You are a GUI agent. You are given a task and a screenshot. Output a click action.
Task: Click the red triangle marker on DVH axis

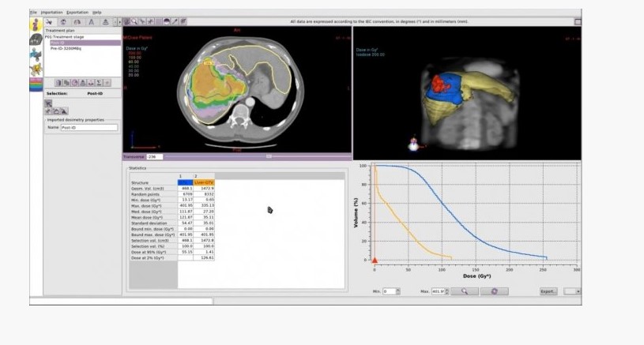(375, 260)
